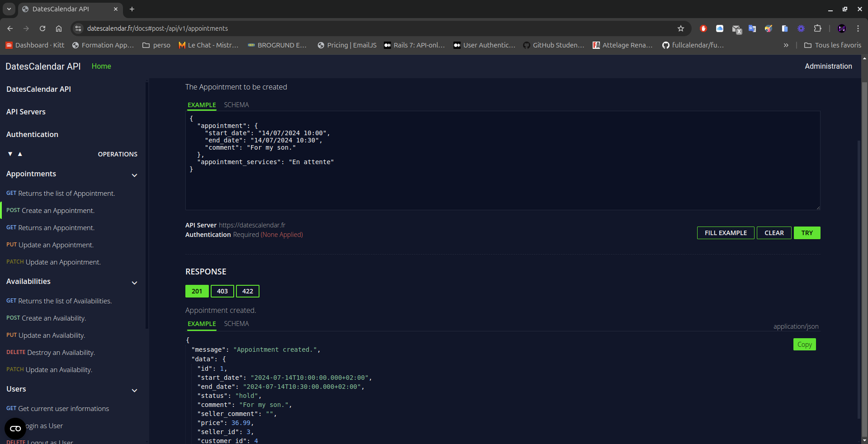Open the Chrome three-dot menu
This screenshot has width=868, height=444.
[858, 28]
